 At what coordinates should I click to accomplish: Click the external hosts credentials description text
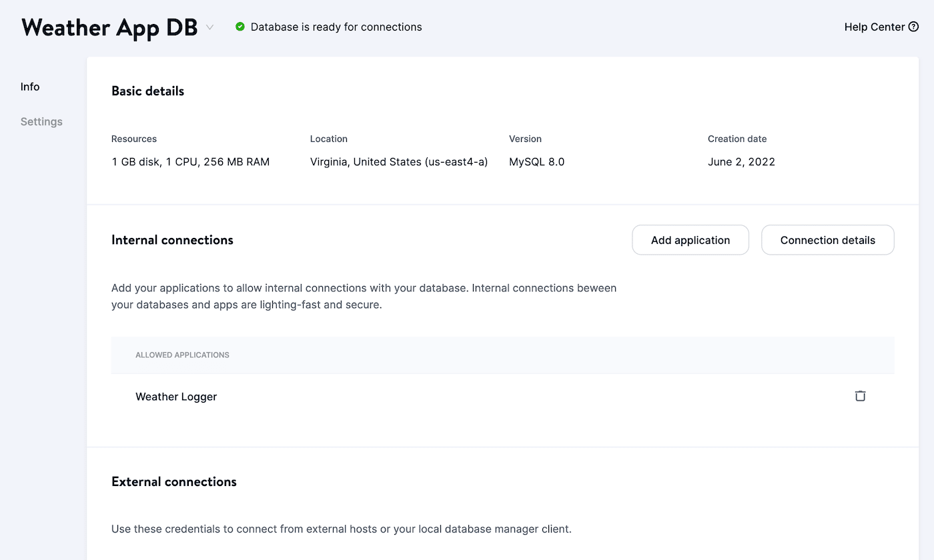pos(342,529)
